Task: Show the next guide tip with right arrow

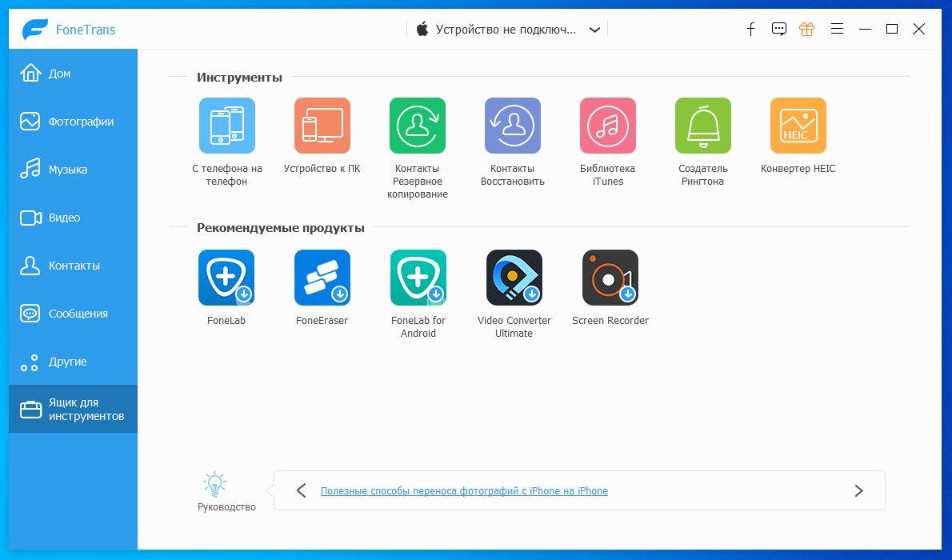Action: pyautogui.click(x=859, y=490)
